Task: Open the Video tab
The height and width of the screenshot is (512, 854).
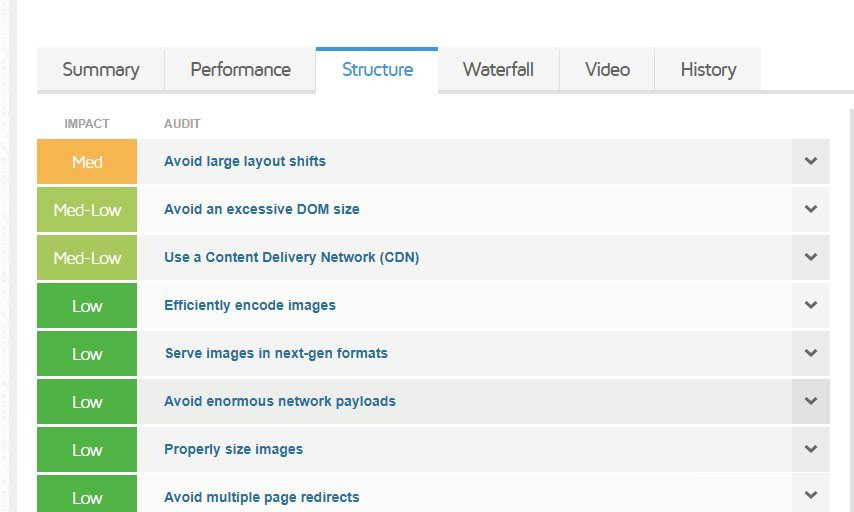Action: click(607, 70)
